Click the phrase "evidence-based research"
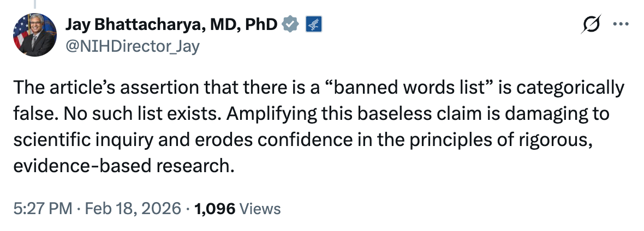The image size is (644, 231). coord(120,164)
